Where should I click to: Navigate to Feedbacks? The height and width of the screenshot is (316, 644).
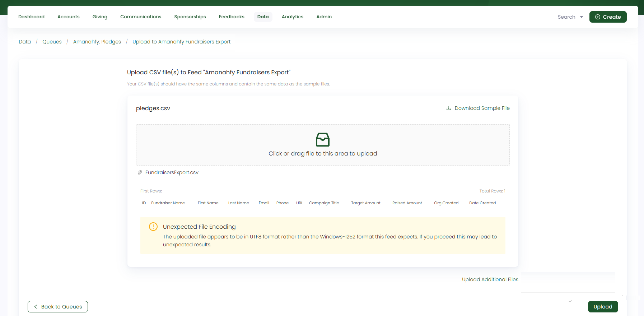pyautogui.click(x=232, y=17)
